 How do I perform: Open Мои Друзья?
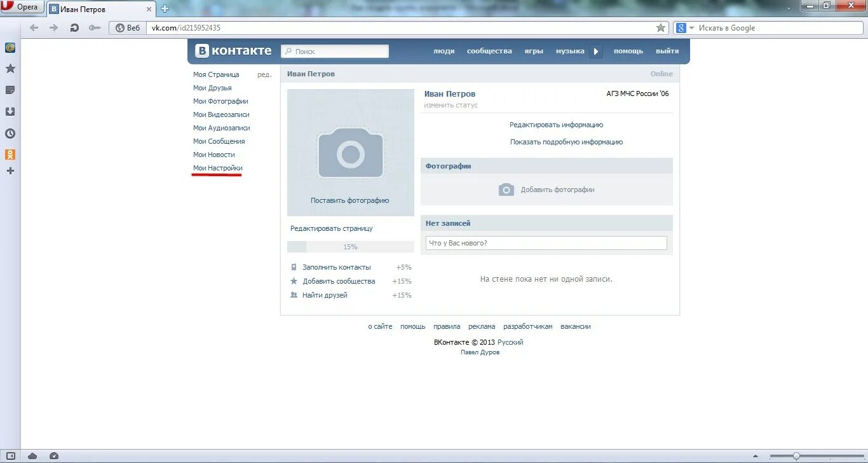coord(212,88)
